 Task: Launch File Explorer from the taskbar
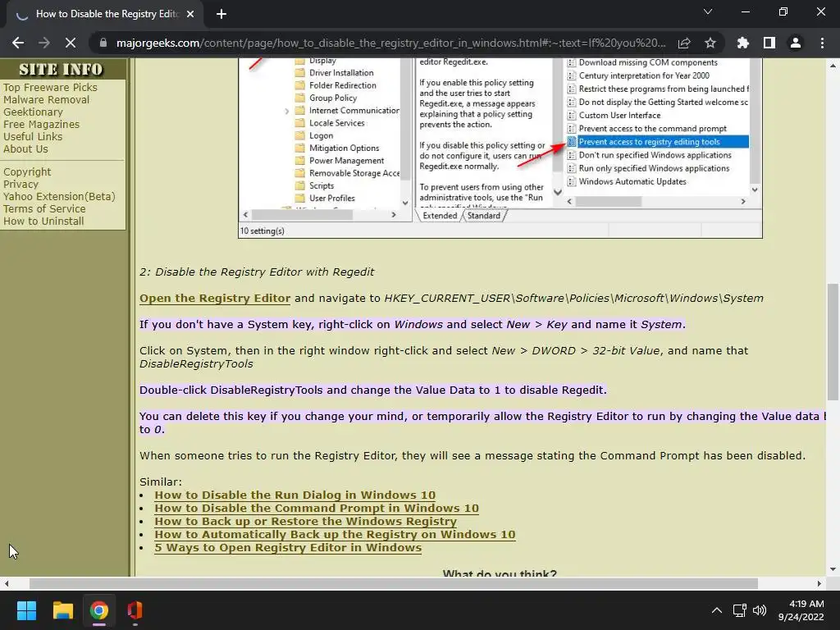click(62, 610)
